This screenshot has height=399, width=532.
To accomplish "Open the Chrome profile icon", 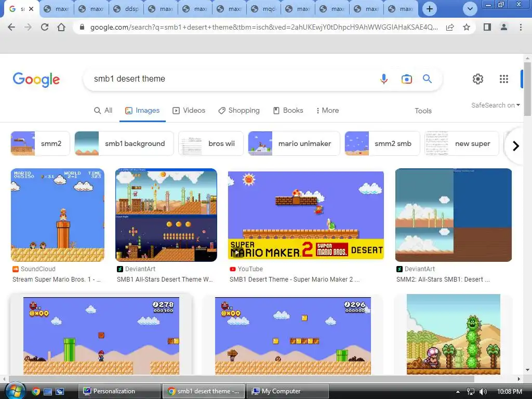I will (504, 27).
